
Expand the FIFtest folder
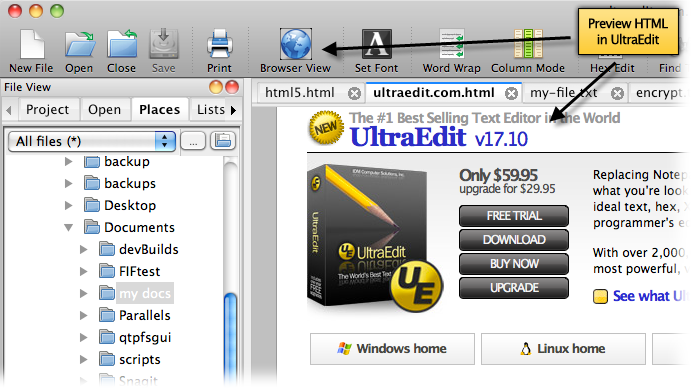click(84, 271)
